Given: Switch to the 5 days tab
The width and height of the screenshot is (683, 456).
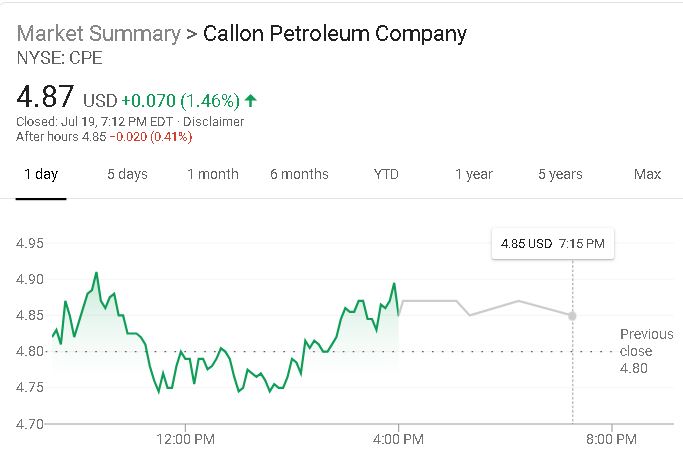Looking at the screenshot, I should 127,174.
